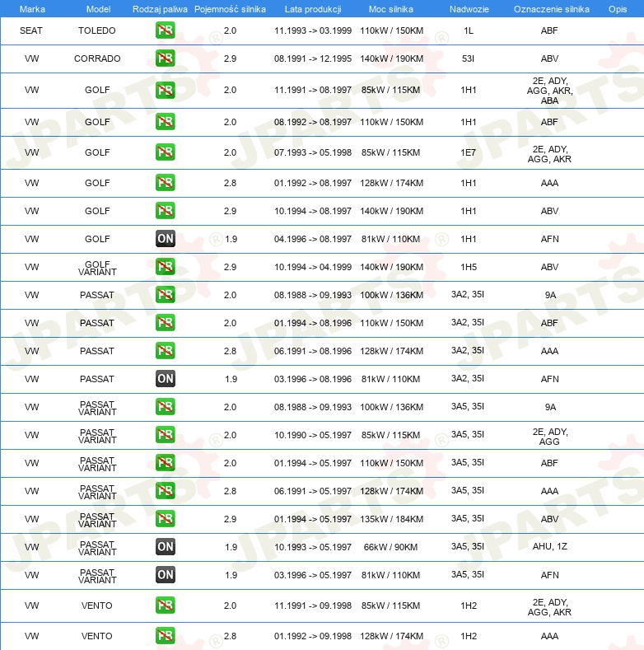Click the PB icon for GOLF 1H1 ABF engine
Screen dimensions: 644x650
(166, 122)
